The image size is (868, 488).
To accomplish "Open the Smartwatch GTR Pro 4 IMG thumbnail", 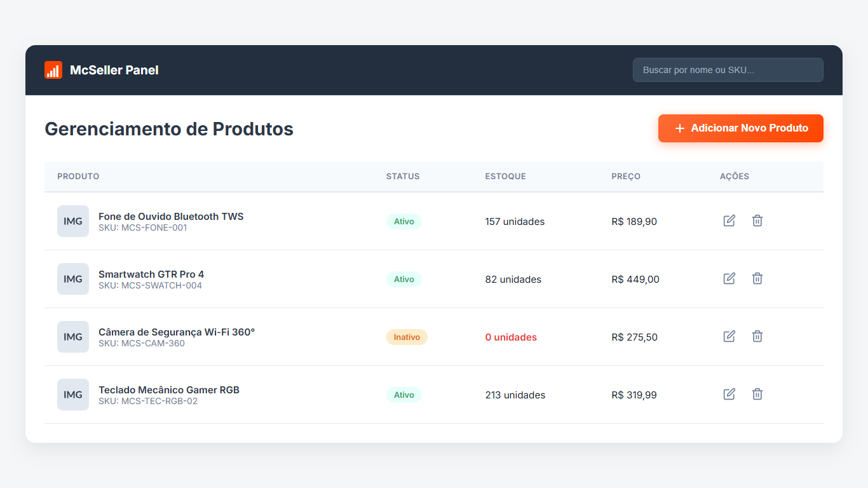I will click(73, 279).
